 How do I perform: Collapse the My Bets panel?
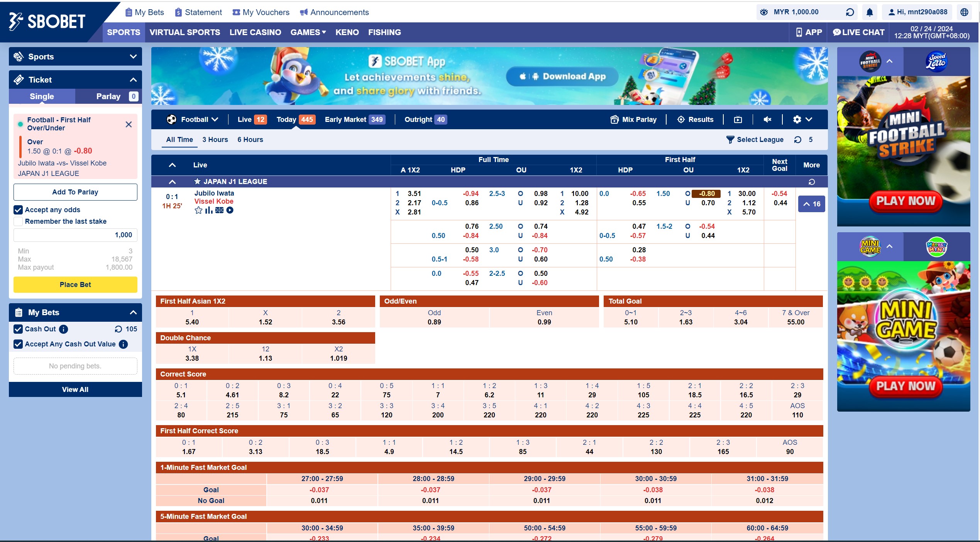point(133,312)
